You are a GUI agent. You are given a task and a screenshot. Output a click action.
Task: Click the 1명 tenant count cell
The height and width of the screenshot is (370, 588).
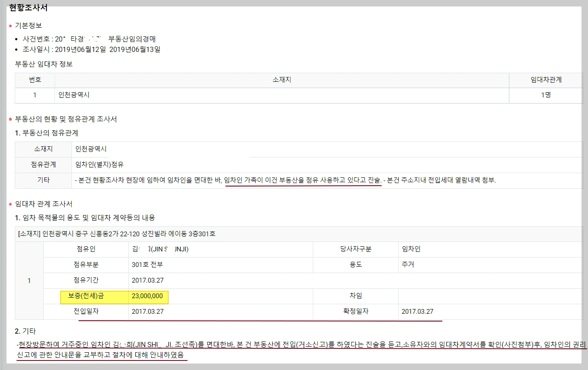click(x=546, y=95)
